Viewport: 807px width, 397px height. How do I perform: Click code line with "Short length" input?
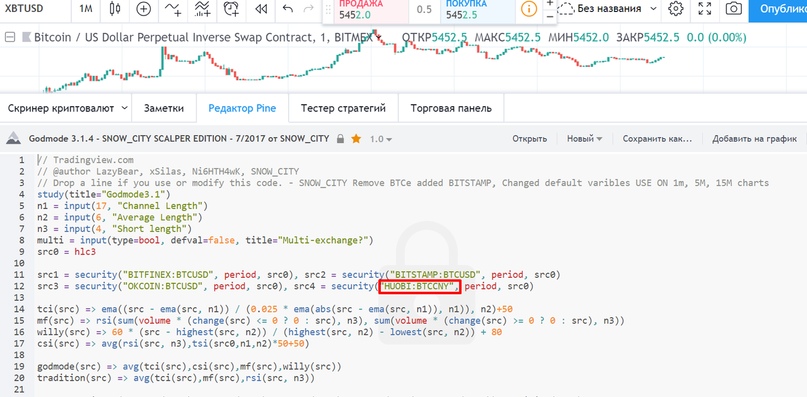[x=114, y=229]
